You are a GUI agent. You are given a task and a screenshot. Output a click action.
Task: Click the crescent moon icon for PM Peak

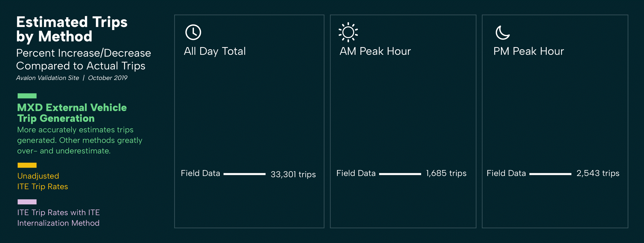[x=502, y=33]
